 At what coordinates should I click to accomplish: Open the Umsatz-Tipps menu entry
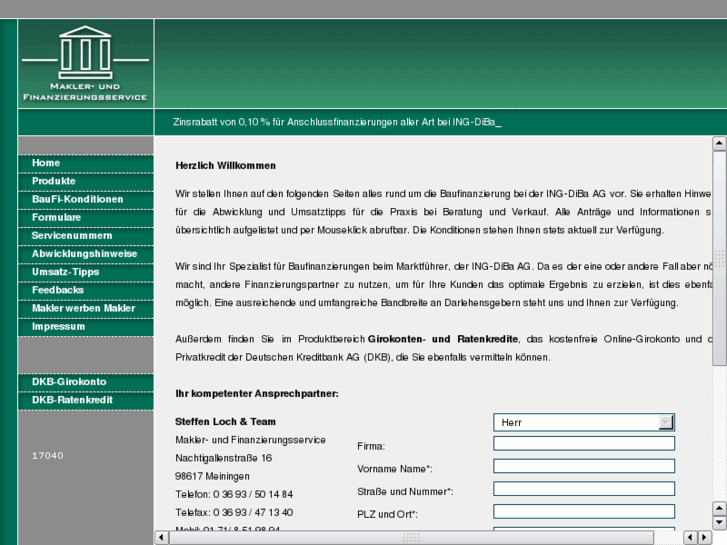(86, 272)
